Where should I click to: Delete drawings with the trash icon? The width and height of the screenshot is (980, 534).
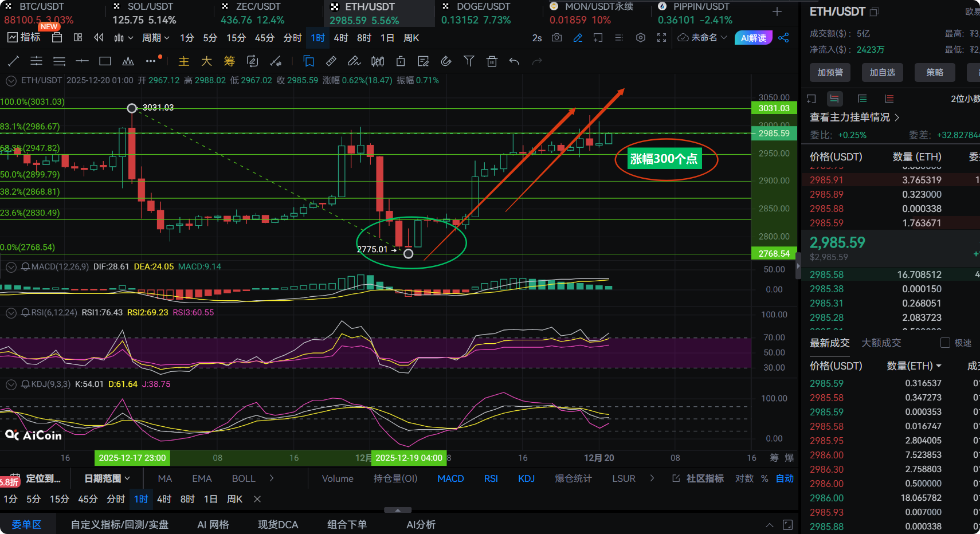tap(492, 61)
